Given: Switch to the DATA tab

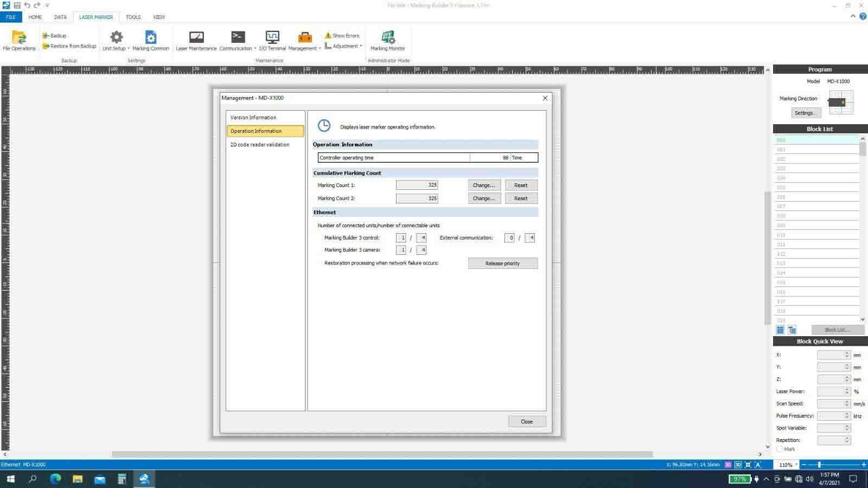Looking at the screenshot, I should click(60, 17).
